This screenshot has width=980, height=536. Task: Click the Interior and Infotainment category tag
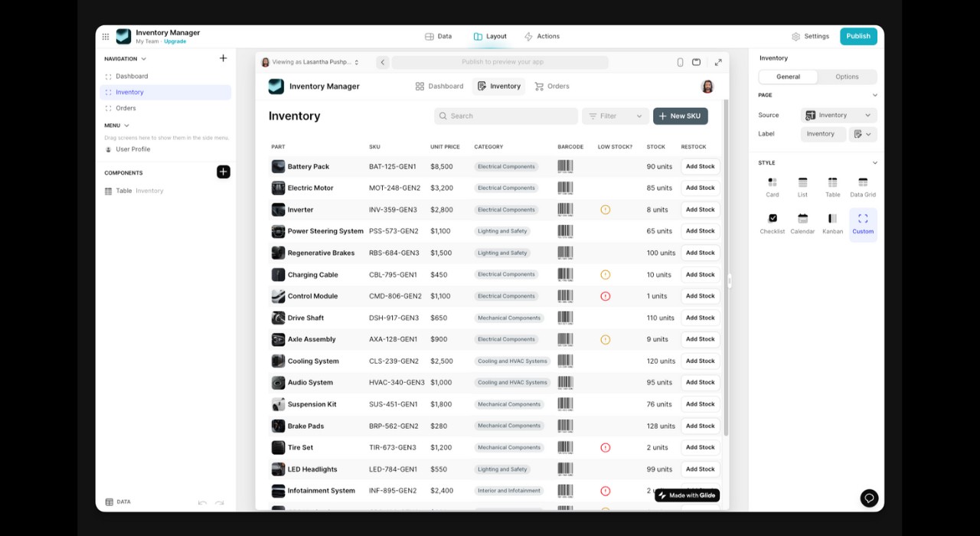509,491
